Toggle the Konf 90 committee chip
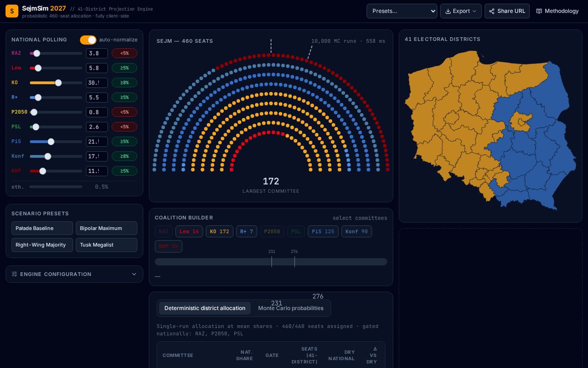588x368 pixels. [356, 232]
